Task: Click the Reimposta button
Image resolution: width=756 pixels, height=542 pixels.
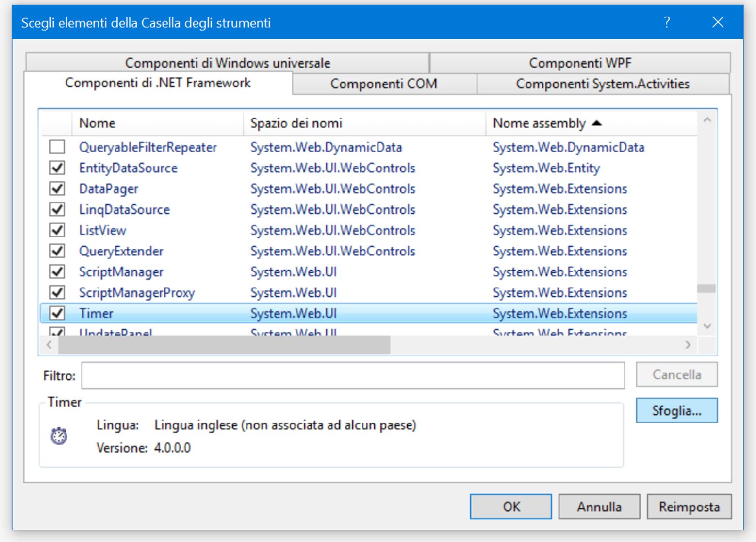Action: tap(689, 507)
